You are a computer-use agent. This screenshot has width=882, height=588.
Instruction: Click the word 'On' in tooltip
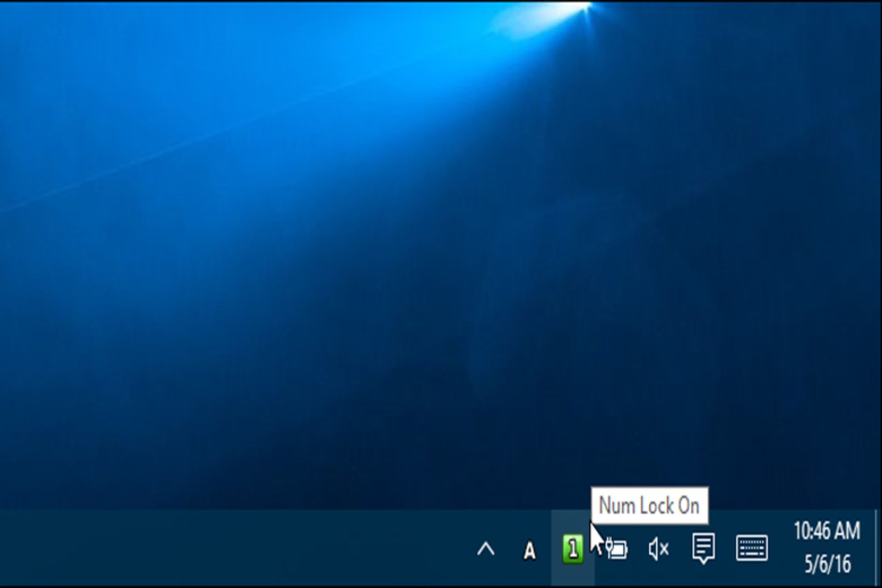click(x=689, y=506)
